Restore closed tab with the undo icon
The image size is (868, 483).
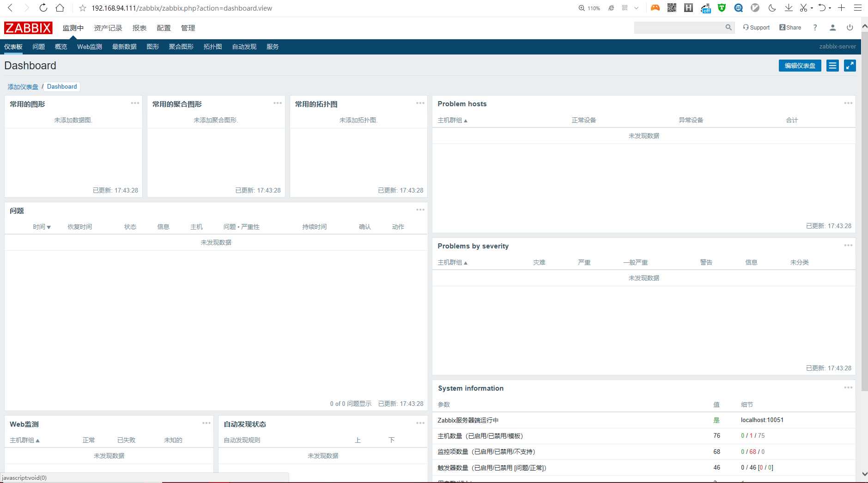pos(822,8)
